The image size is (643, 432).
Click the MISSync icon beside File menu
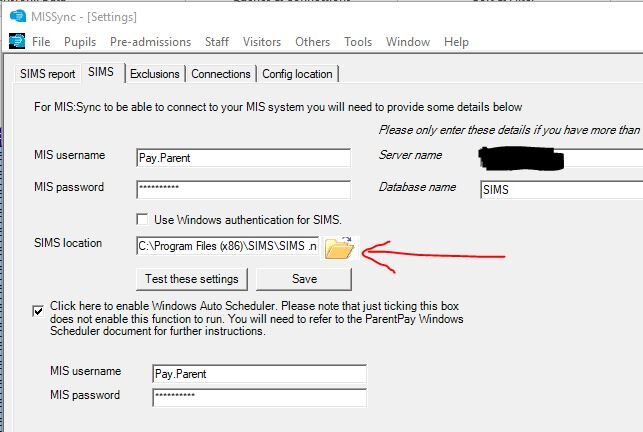17,41
